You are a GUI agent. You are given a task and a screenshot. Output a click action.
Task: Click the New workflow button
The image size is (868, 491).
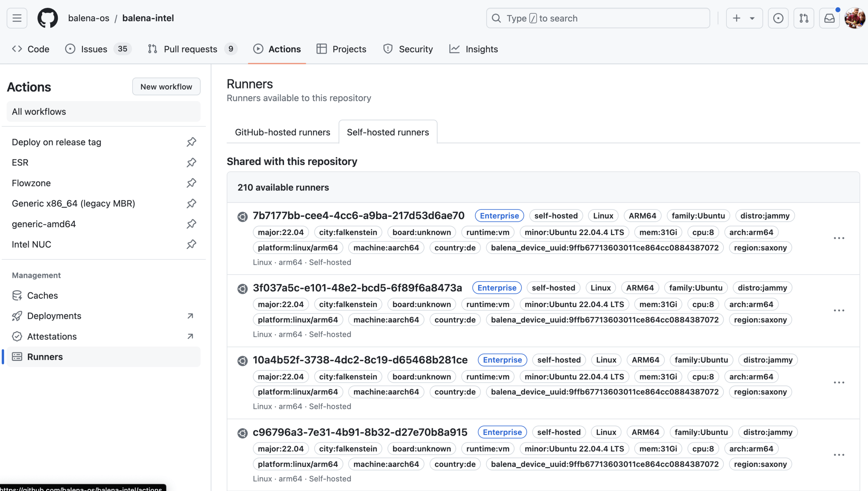(x=166, y=87)
